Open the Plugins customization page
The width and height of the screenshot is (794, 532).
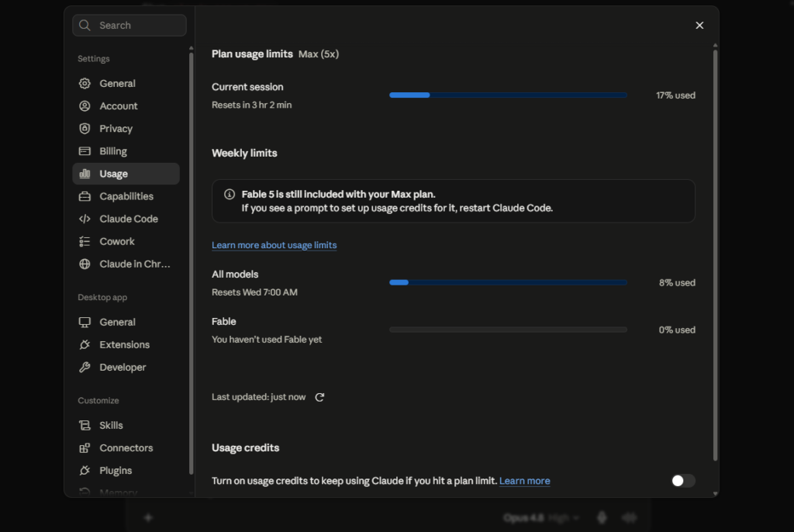126,470
